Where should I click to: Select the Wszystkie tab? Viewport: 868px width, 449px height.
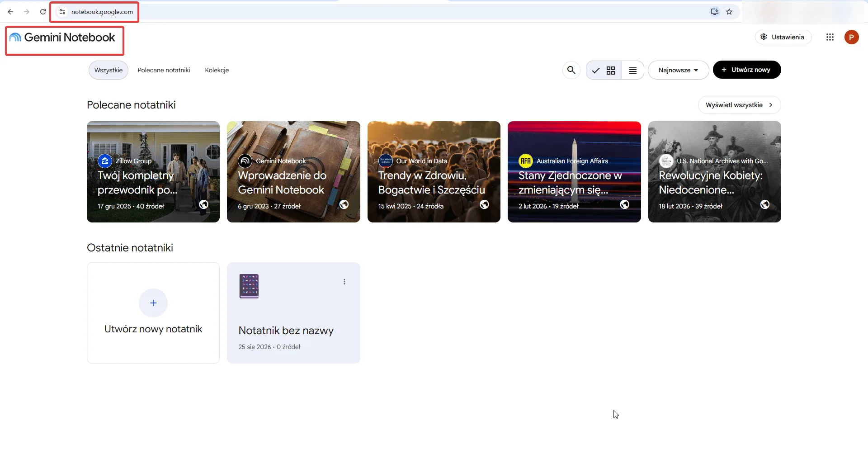(108, 70)
